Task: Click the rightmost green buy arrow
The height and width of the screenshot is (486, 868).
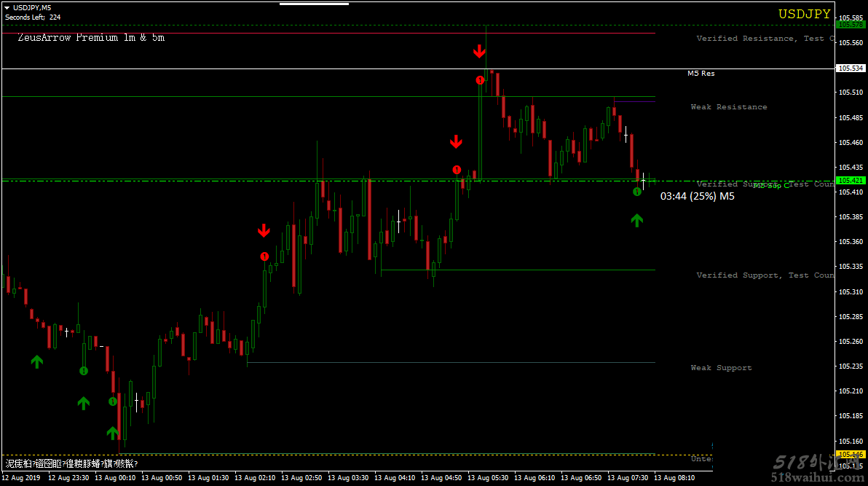Action: click(x=637, y=221)
